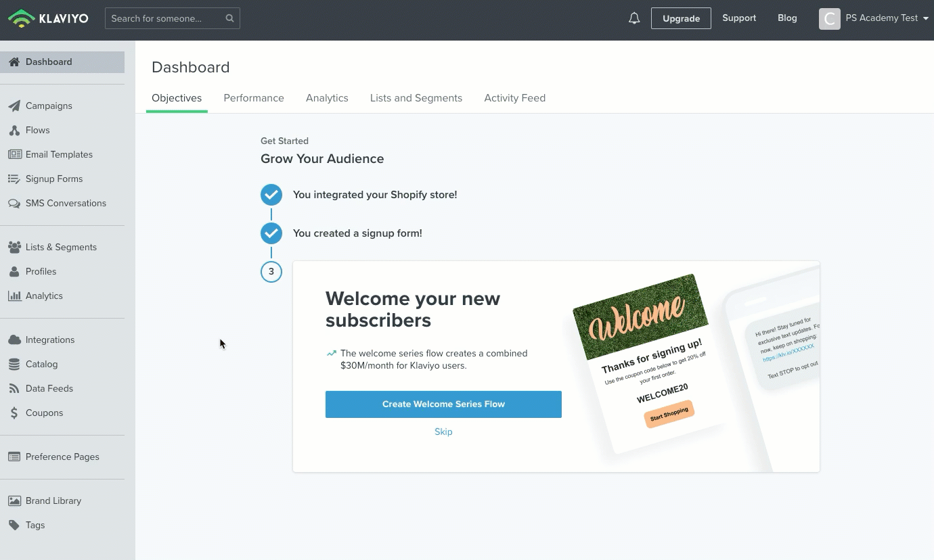Viewport: 934px width, 560px height.
Task: Click the signup form completed checkmark
Action: (271, 233)
